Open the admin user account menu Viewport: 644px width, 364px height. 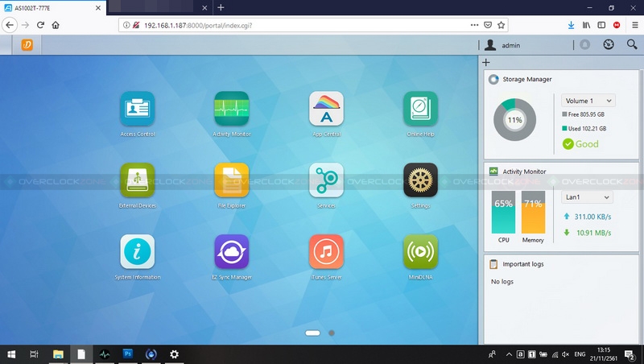(x=502, y=45)
